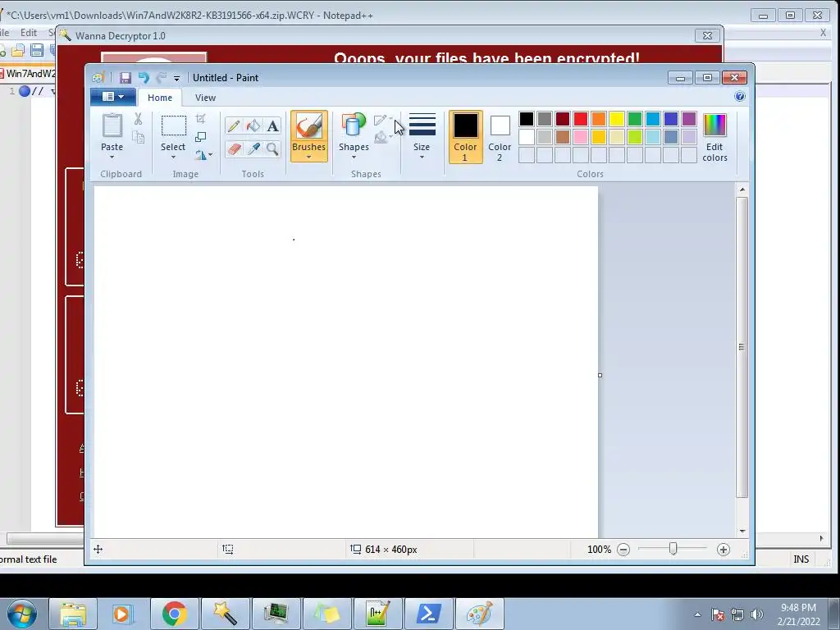Close the Wanna Decryptor 1.0 window
The image size is (840, 630).
[x=707, y=36]
